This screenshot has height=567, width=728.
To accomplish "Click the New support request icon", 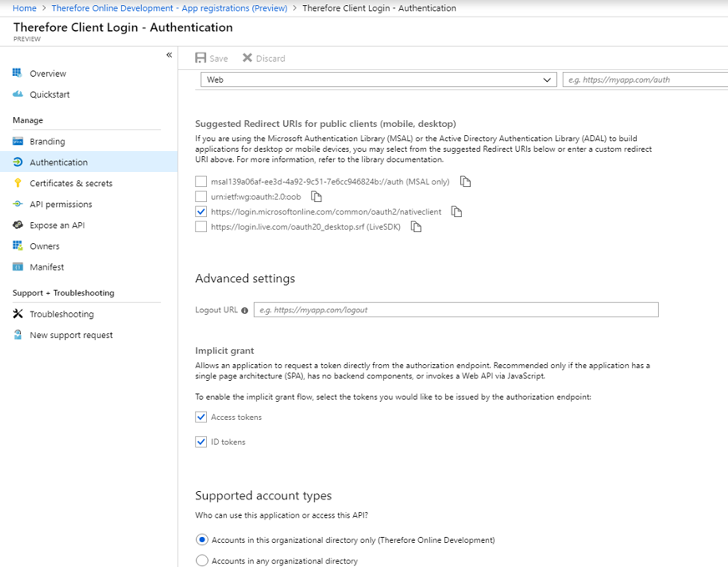I will tap(18, 335).
